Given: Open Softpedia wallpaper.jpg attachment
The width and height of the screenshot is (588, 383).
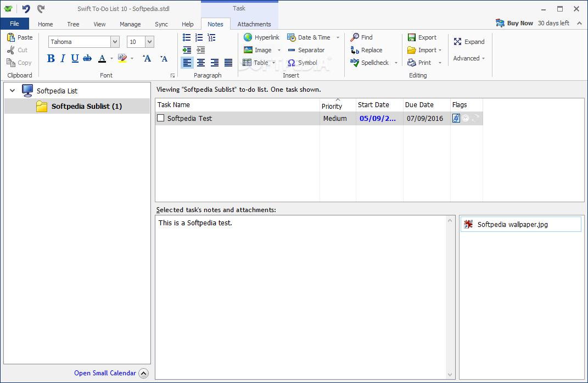Looking at the screenshot, I should click(x=520, y=225).
